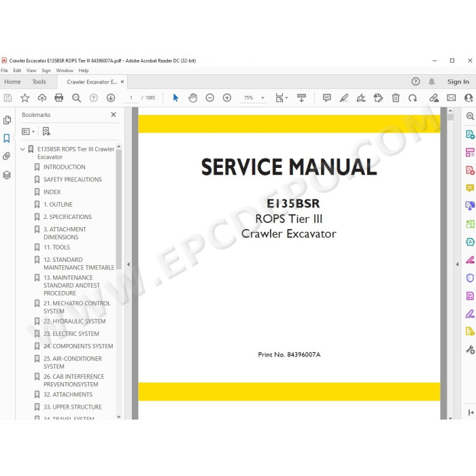Open the File menu
This screenshot has width=476, height=476.
pyautogui.click(x=4, y=71)
